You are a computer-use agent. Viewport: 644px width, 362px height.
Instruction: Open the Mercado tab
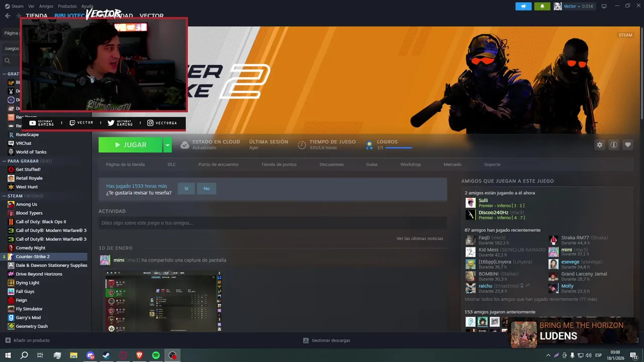(x=452, y=164)
